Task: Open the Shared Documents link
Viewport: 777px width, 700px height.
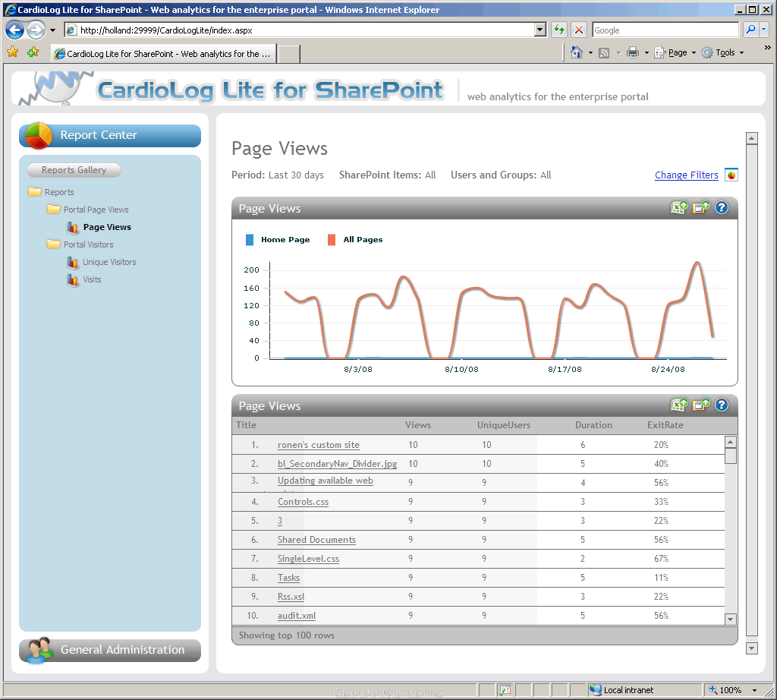Action: tap(316, 539)
